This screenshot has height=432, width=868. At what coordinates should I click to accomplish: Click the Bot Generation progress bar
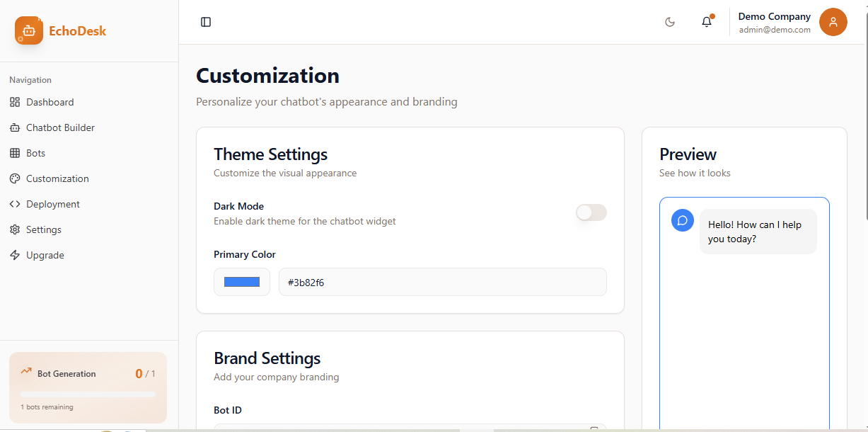click(x=88, y=394)
